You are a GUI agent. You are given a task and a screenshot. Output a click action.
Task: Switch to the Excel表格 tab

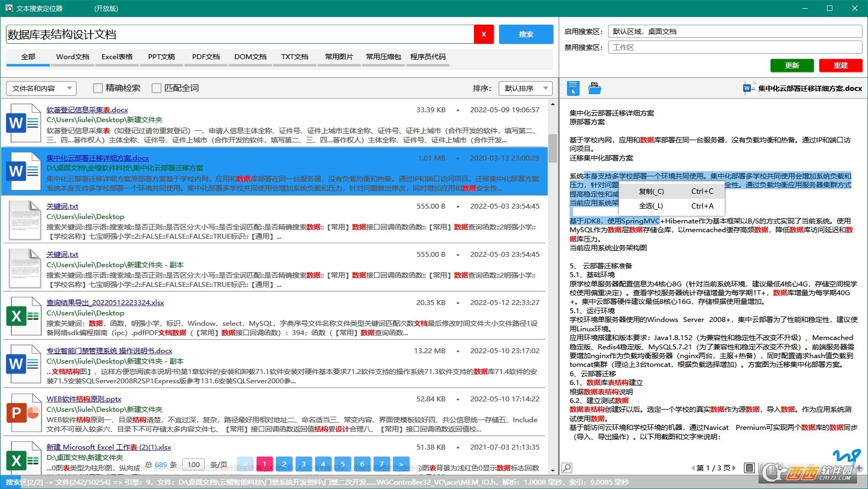point(117,57)
